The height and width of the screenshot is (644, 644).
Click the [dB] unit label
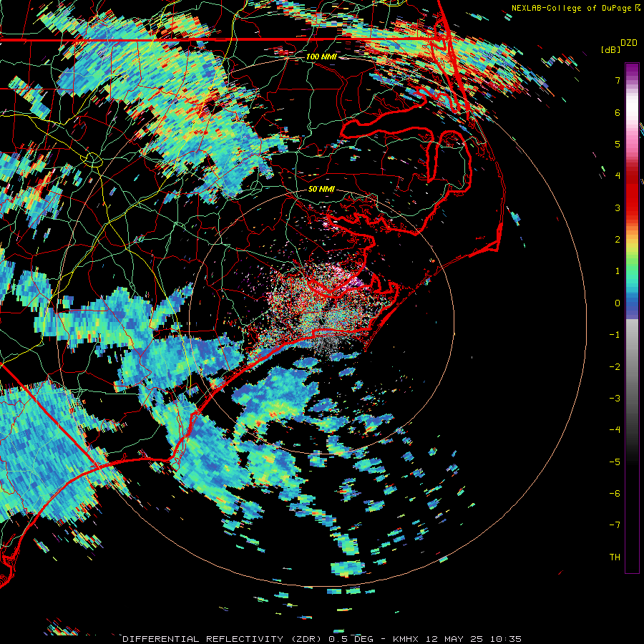610,49
